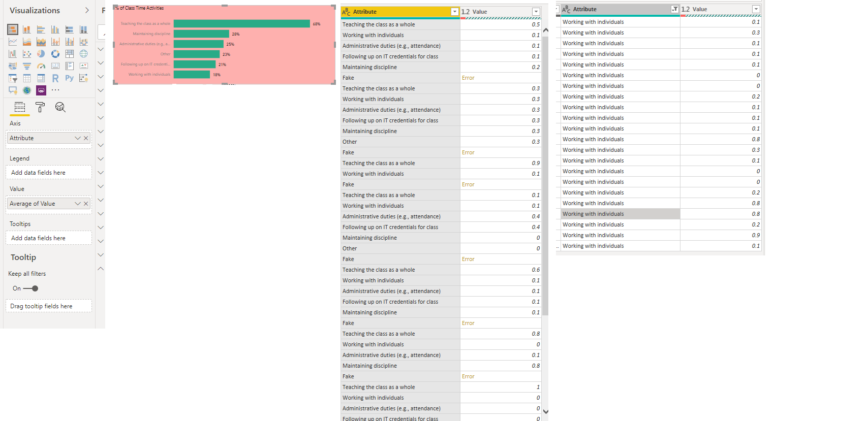The height and width of the screenshot is (421, 868).
Task: Open more visuals ellipsis menu
Action: 55,90
